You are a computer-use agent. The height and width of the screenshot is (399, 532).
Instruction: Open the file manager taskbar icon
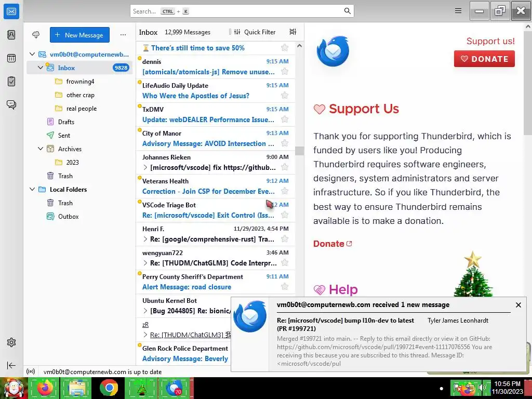[x=77, y=388]
